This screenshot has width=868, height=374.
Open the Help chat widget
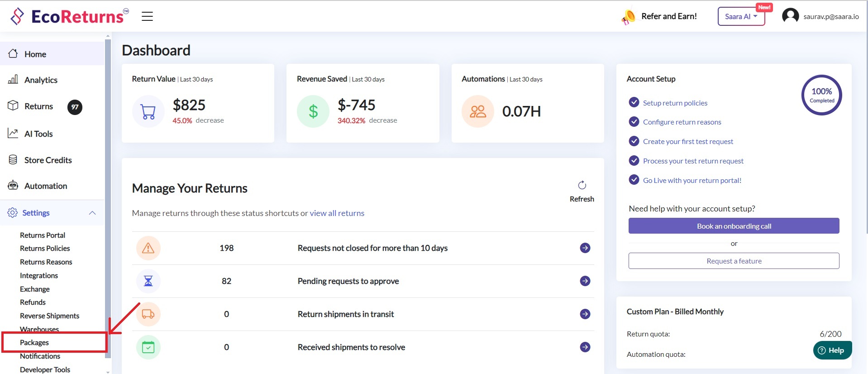point(832,350)
